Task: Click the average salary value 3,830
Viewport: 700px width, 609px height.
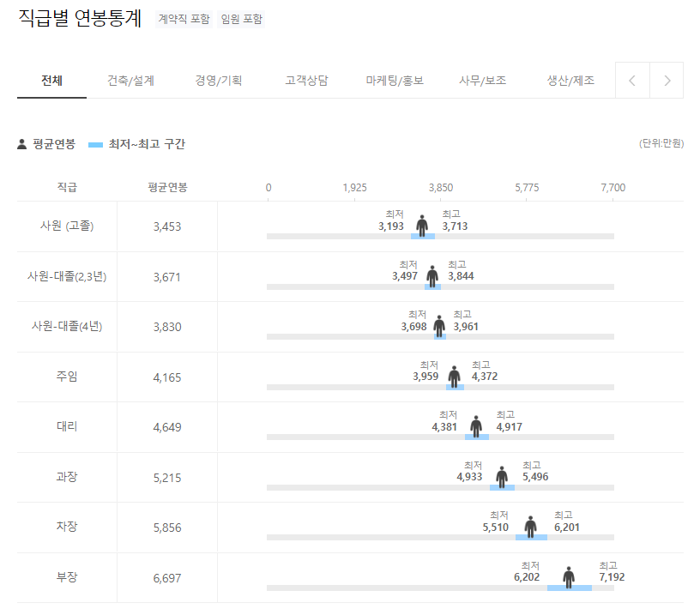Action: tap(167, 328)
